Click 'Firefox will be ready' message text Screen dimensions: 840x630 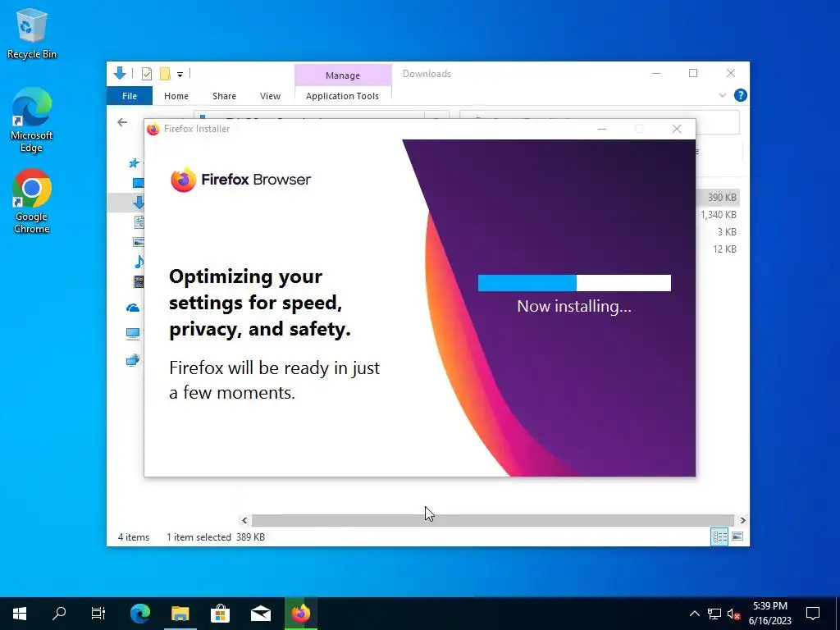274,381
